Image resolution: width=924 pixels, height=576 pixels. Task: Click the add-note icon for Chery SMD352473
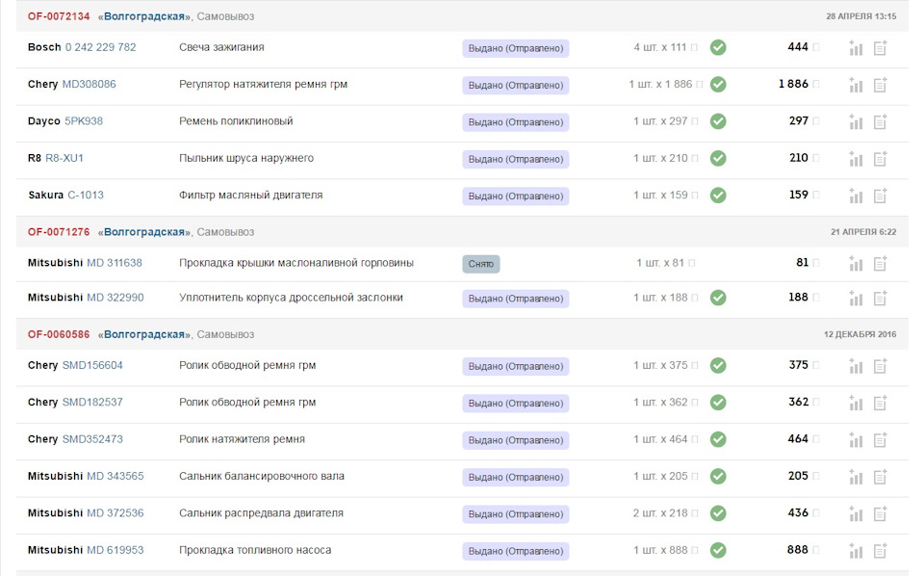[880, 440]
